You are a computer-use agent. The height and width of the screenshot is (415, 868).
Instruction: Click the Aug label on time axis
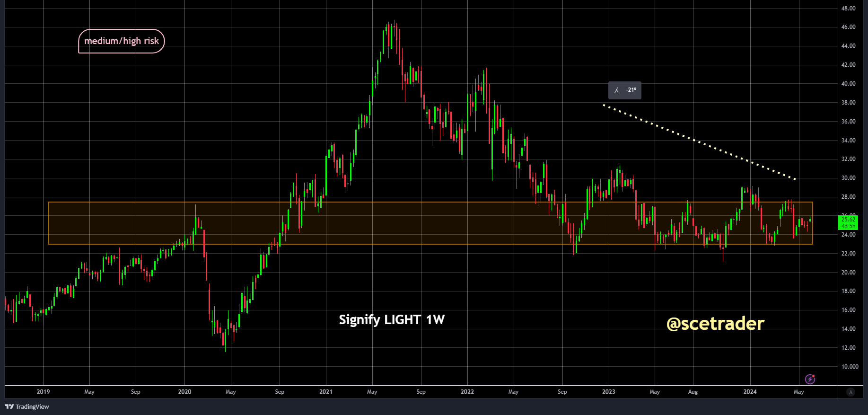click(x=693, y=392)
